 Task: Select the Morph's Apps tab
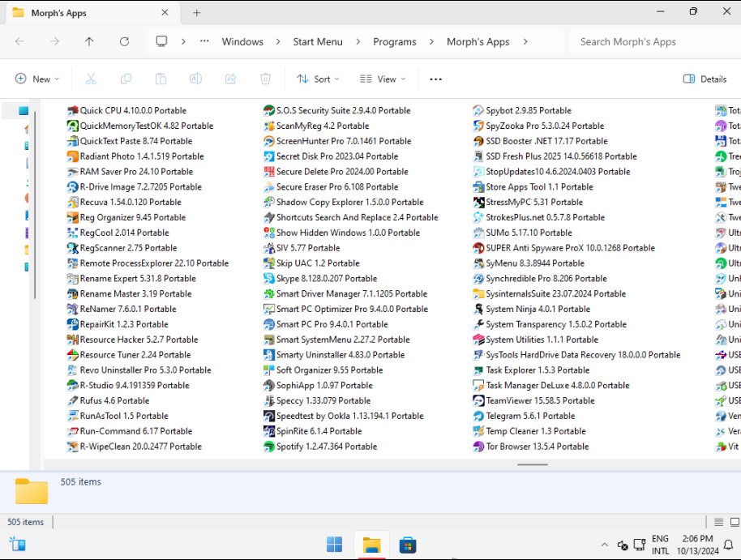point(92,13)
